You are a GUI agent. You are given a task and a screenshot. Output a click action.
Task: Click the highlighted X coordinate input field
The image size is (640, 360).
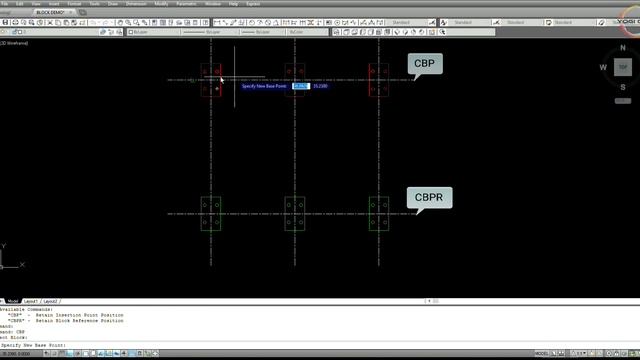click(x=301, y=86)
